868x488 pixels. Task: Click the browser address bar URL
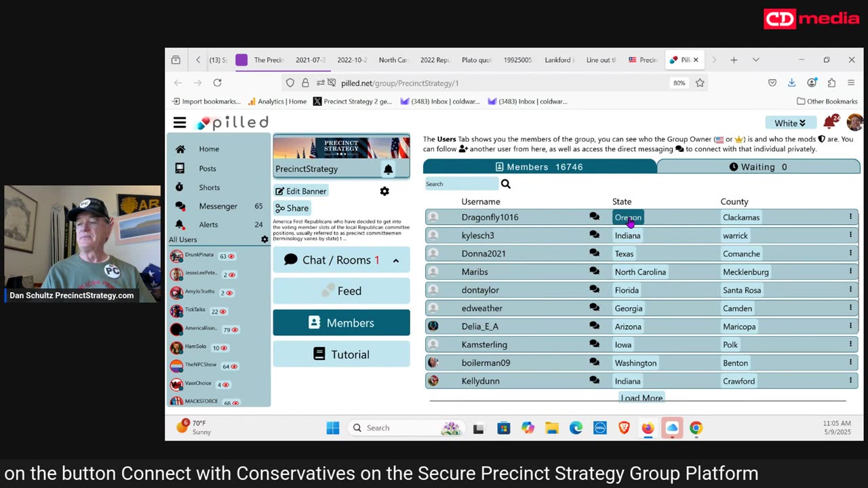tap(400, 83)
